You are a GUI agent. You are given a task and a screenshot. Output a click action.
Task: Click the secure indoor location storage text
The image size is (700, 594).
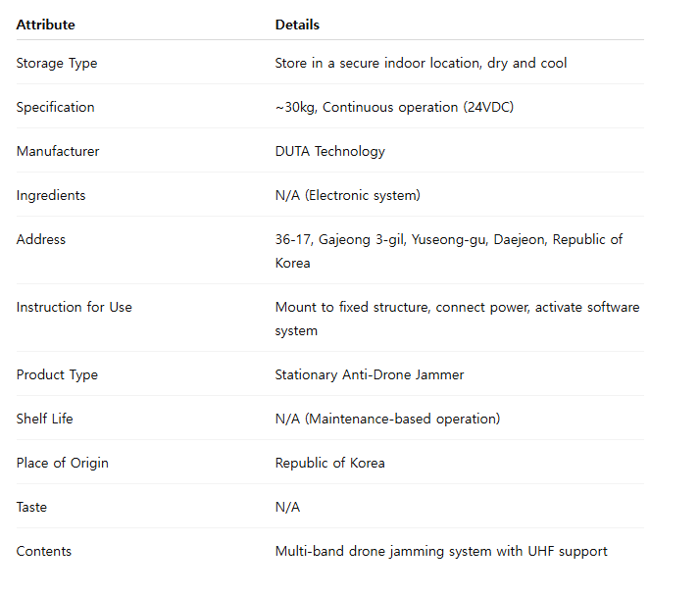[421, 64]
